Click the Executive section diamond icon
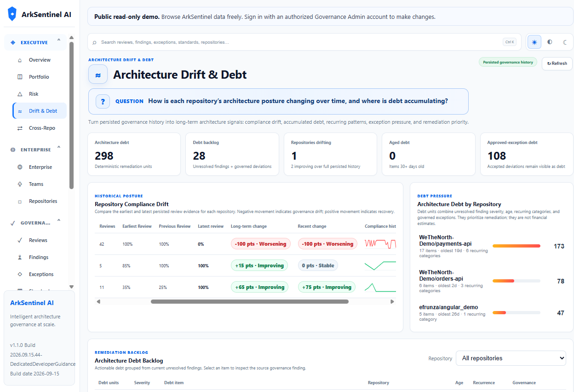Viewport: 574px width, 392px height. click(13, 42)
